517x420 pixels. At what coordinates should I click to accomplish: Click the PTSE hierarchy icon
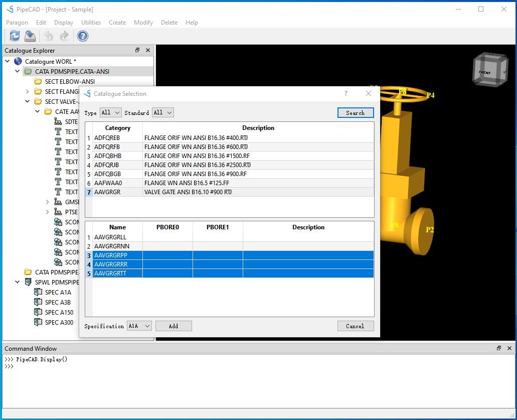(58, 212)
